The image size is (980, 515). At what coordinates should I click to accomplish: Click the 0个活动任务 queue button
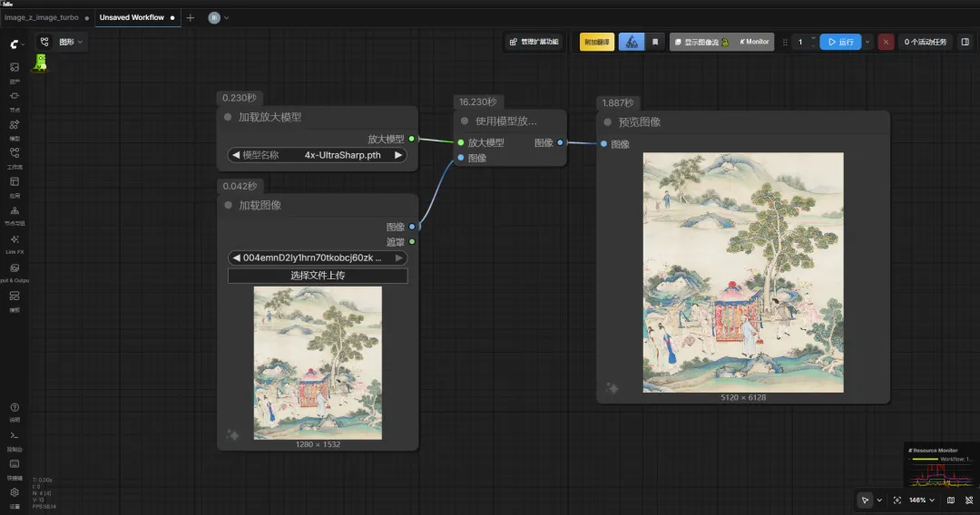(x=925, y=42)
